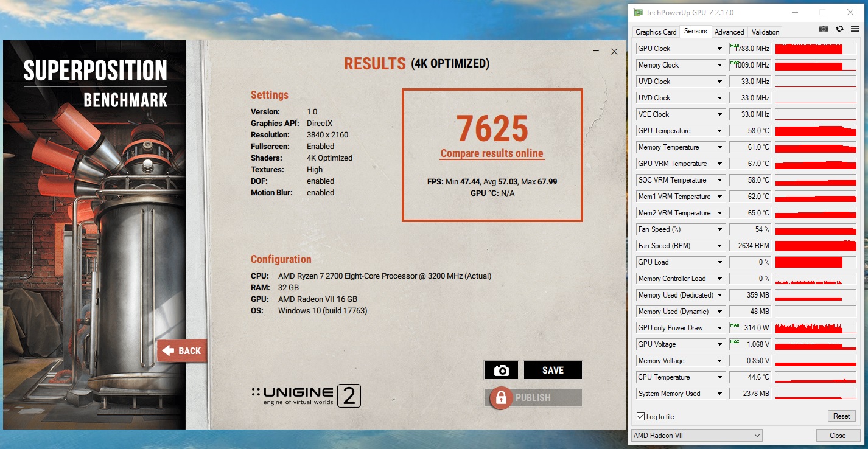
Task: Open the System Memory Used dropdown
Action: point(719,394)
